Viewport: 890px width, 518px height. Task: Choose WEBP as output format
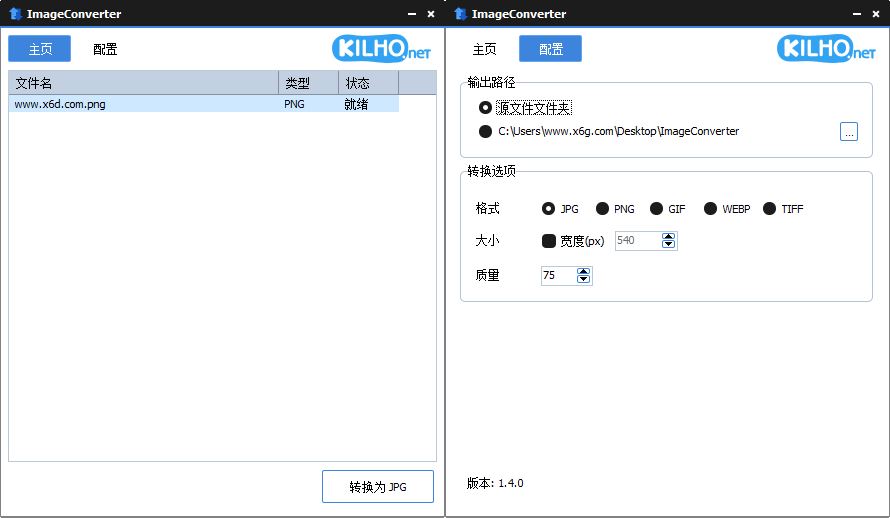pos(711,209)
